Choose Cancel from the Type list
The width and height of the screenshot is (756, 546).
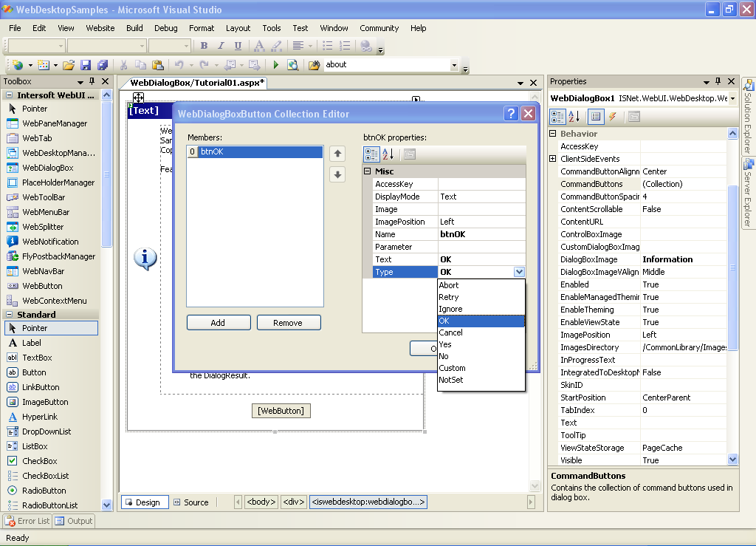tap(451, 332)
